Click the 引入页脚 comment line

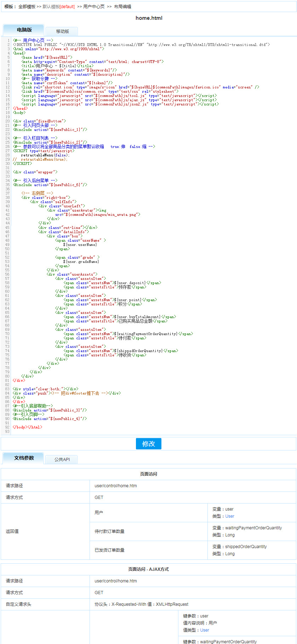point(29,414)
